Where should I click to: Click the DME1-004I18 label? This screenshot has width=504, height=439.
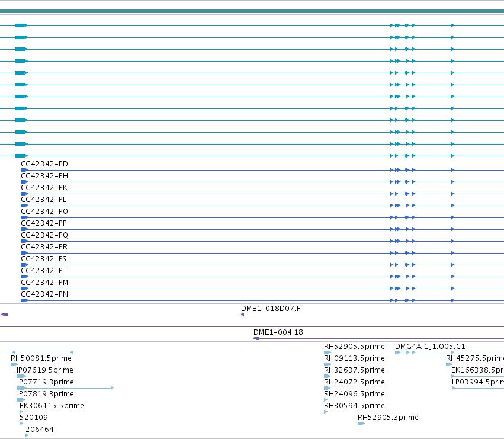click(278, 332)
